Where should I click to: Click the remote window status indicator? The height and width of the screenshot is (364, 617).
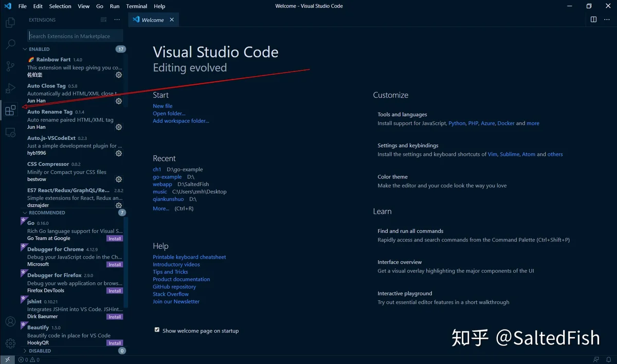pyautogui.click(x=7, y=359)
